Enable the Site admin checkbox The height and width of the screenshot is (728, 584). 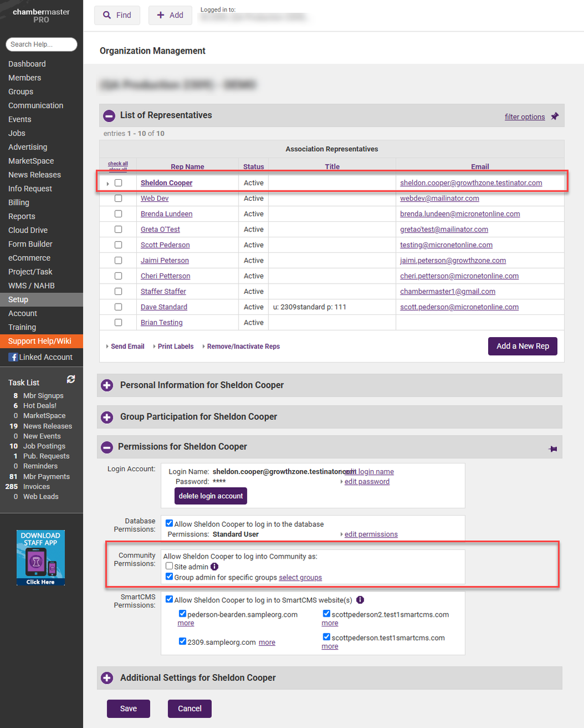pos(169,566)
